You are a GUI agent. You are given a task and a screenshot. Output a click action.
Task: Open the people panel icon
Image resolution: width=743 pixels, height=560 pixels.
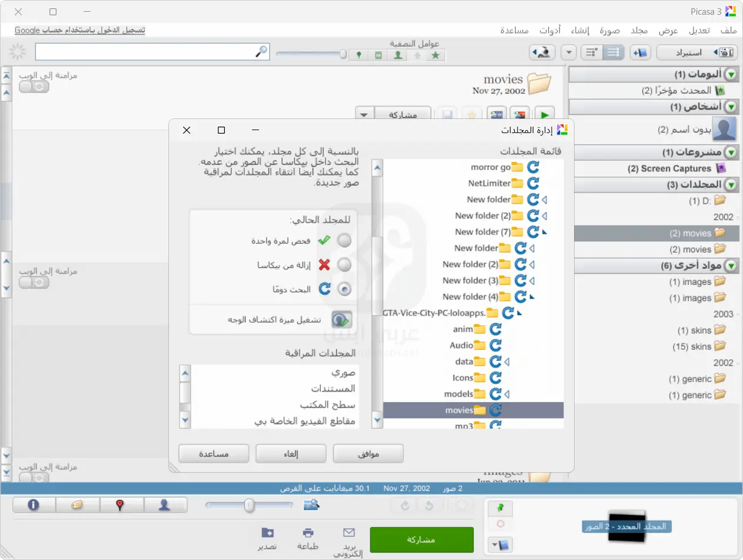[x=166, y=505]
